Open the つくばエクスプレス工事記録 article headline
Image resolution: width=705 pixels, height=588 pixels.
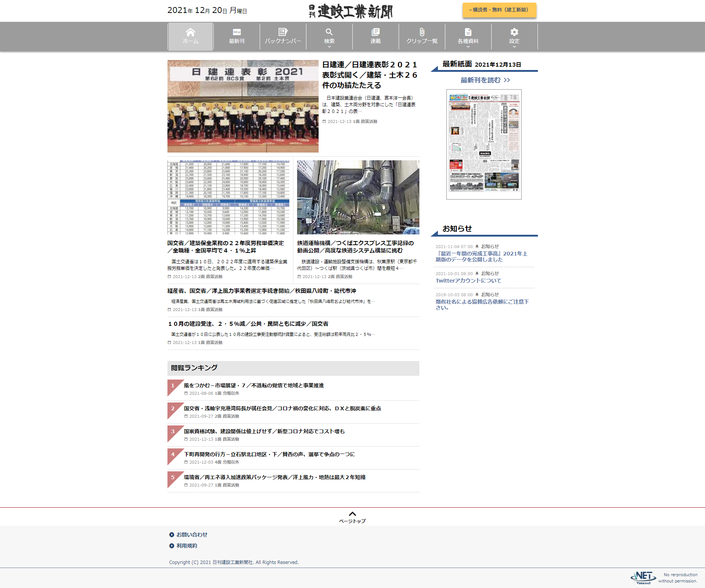356,247
